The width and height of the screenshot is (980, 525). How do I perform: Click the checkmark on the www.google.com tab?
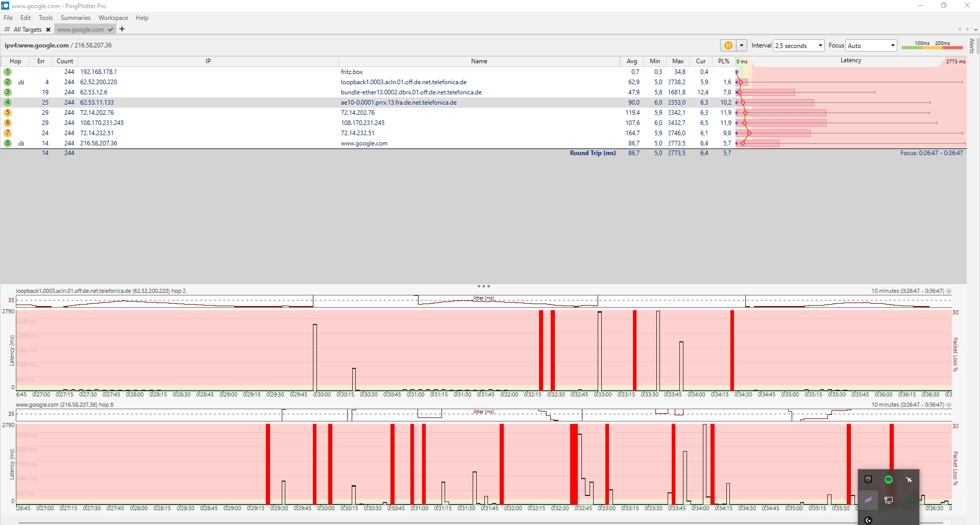coord(110,30)
